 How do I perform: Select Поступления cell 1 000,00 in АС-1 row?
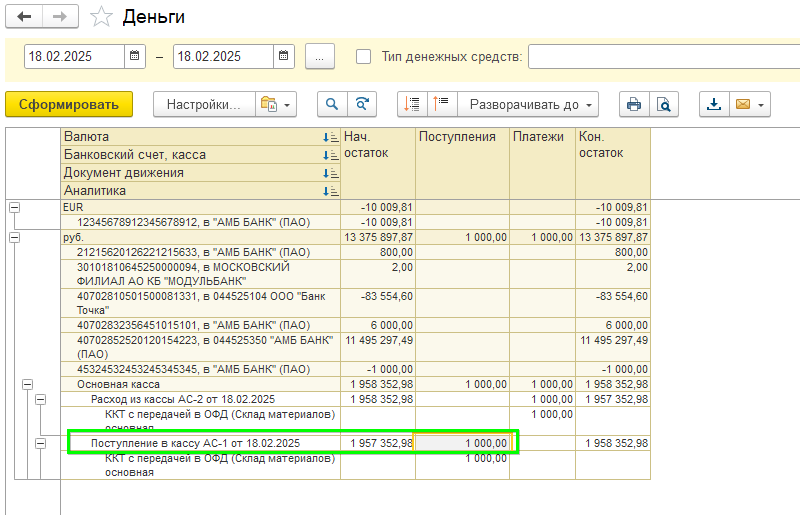(x=463, y=443)
